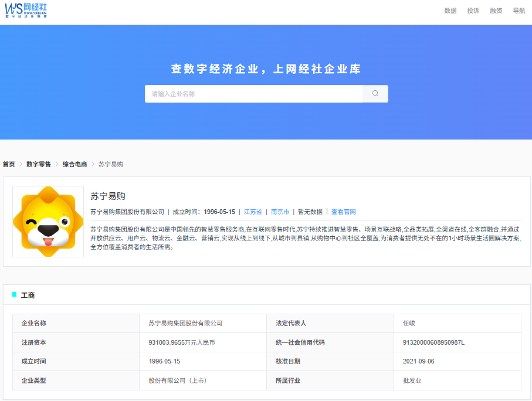Click the 苏宁易购 breadcrumb item

[x=111, y=164]
